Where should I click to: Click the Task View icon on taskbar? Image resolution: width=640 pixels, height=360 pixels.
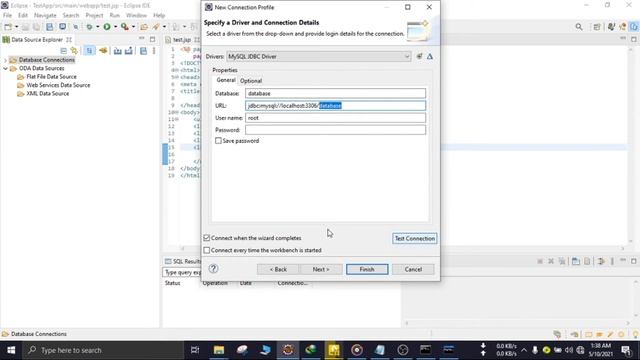click(x=195, y=350)
